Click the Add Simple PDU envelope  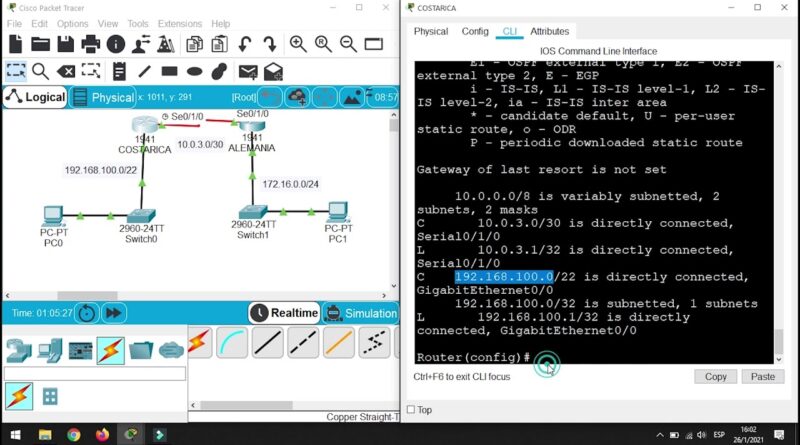coord(248,71)
